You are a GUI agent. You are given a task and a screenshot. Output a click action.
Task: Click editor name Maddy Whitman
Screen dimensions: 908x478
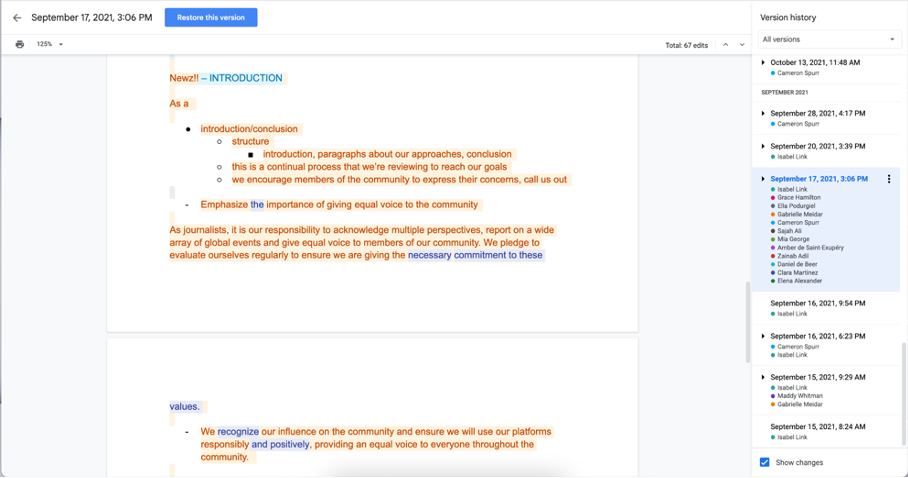(800, 396)
